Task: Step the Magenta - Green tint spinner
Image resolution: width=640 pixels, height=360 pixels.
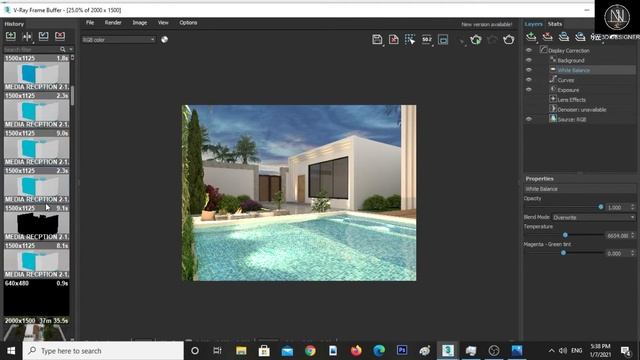Action: coord(633,253)
